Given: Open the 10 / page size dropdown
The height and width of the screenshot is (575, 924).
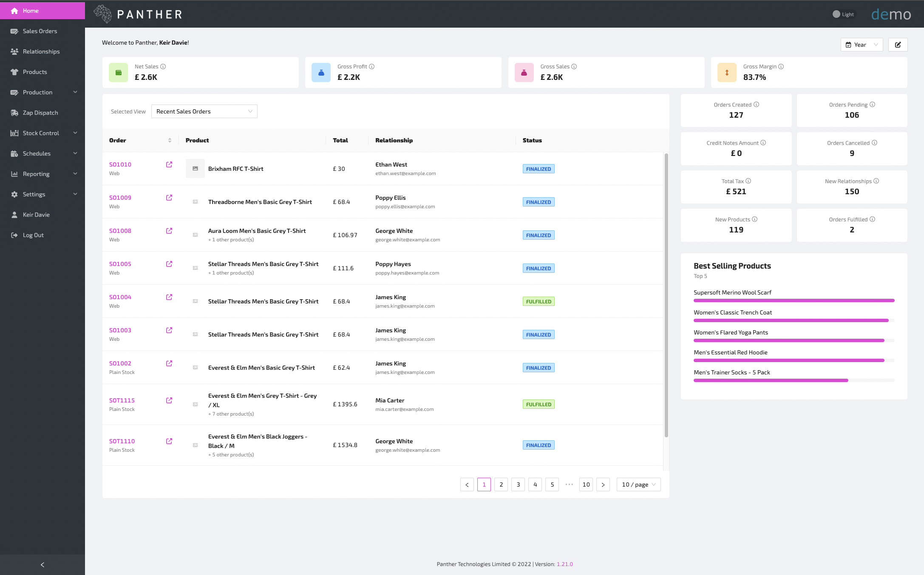Looking at the screenshot, I should click(x=638, y=484).
